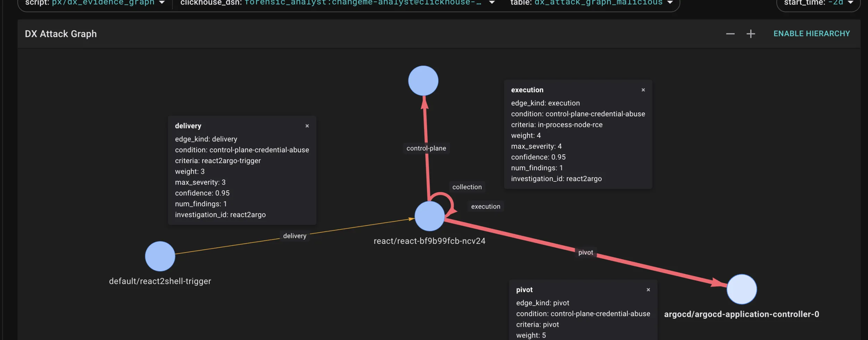868x340 pixels.
Task: Click the execution edge label
Action: 486,206
